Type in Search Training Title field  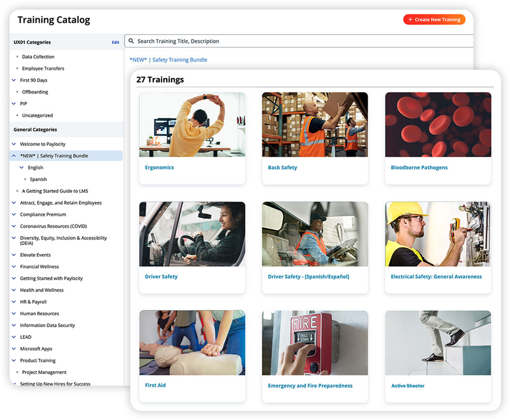pos(296,41)
